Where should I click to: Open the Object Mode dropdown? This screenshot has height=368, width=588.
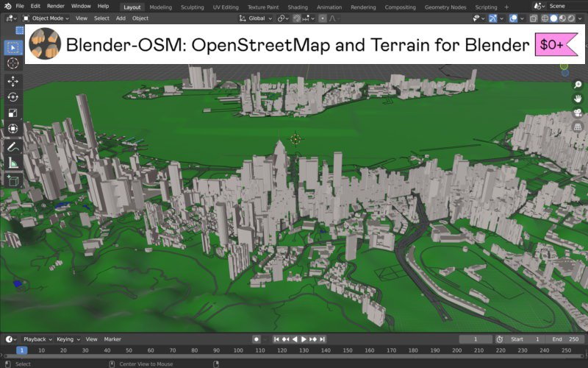[46, 18]
